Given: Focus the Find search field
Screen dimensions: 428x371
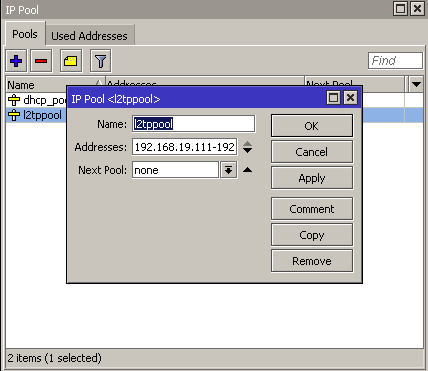Looking at the screenshot, I should coord(395,61).
